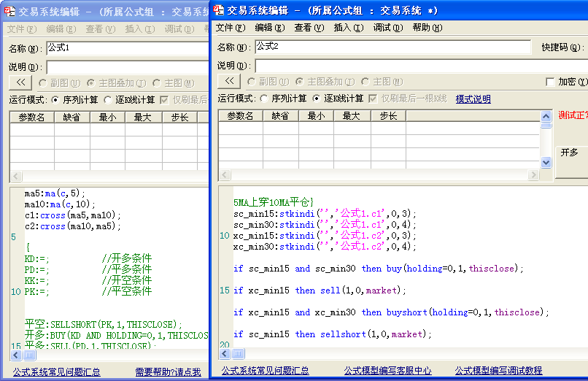The image size is (588, 381).
Task: Toggle the 加密 checkbox
Action: [550, 82]
